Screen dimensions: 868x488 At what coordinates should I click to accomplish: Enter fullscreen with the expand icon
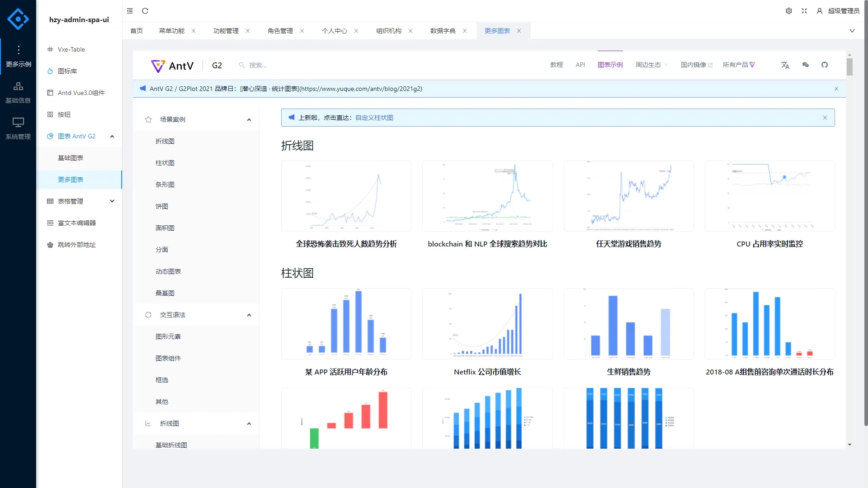(x=804, y=11)
